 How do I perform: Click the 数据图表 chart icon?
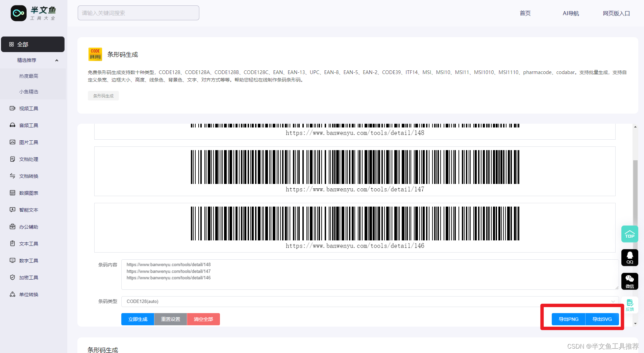(13, 193)
